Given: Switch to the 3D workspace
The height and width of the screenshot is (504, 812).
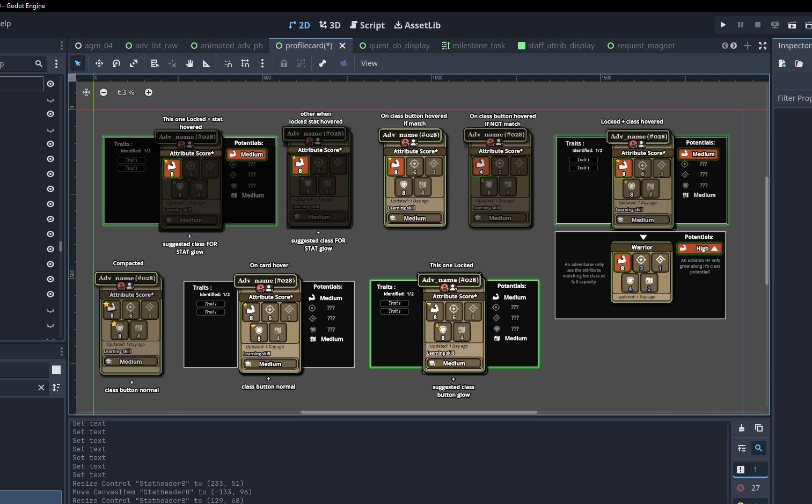Looking at the screenshot, I should coord(330,25).
